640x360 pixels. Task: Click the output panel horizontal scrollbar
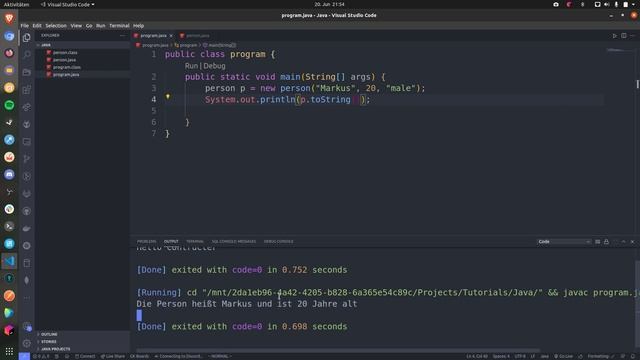(x=338, y=350)
